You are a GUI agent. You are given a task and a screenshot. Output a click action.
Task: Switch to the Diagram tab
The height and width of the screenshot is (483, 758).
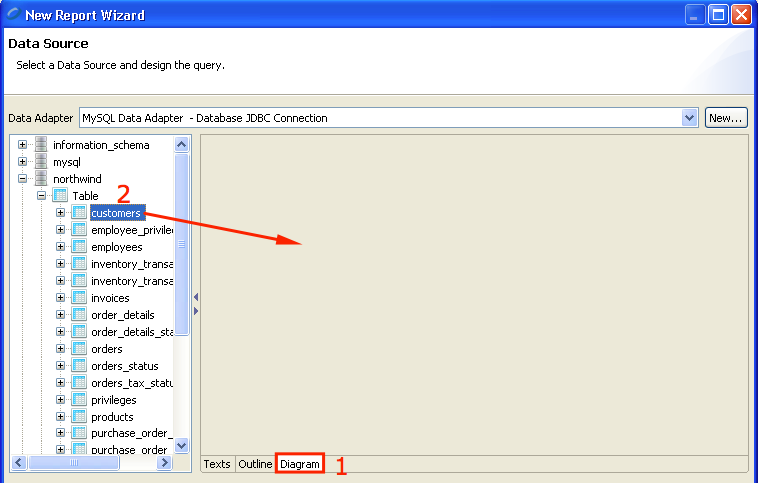tap(300, 464)
